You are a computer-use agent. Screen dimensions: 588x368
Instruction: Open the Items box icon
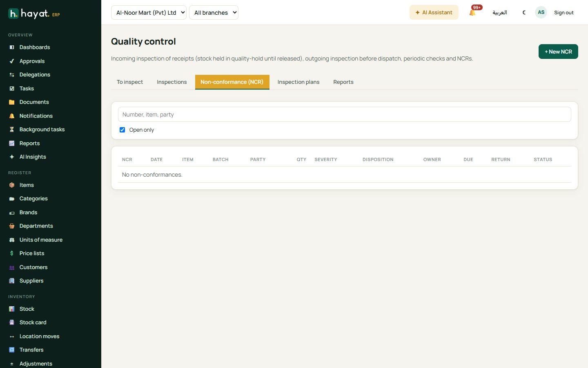[x=12, y=185]
